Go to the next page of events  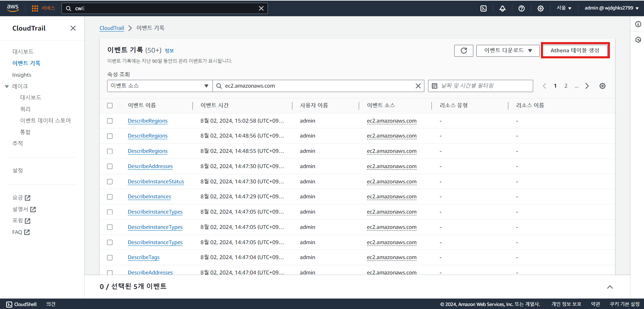(x=587, y=86)
